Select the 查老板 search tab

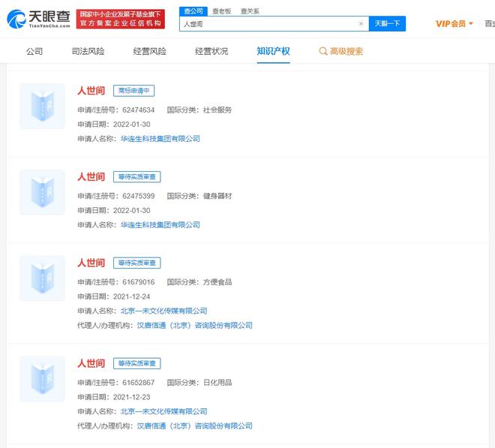221,11
